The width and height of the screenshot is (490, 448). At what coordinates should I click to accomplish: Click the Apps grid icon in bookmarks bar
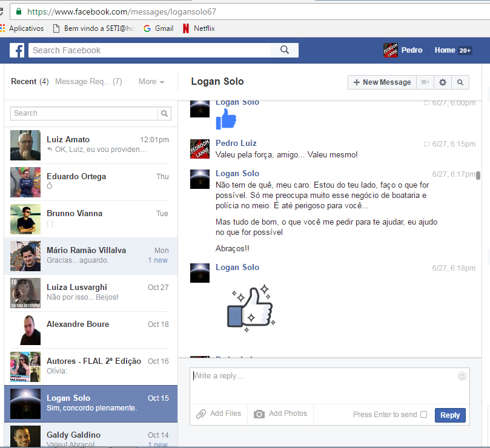(2, 28)
